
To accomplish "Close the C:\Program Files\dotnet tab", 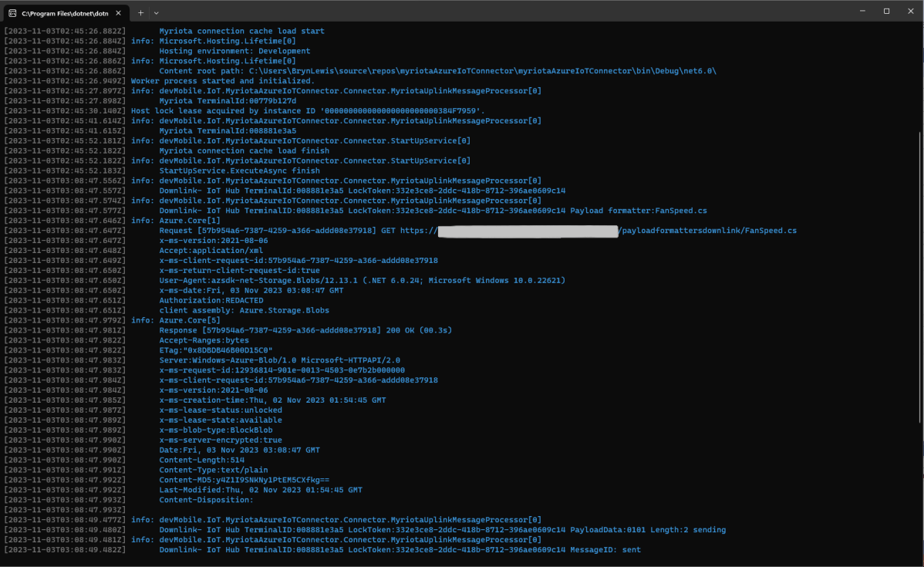I will pos(119,13).
